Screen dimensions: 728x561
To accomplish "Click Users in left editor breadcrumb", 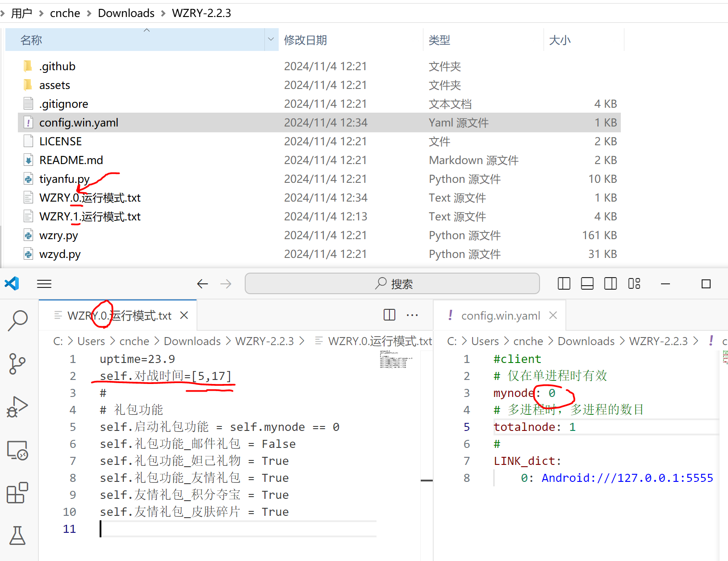I will coord(91,341).
